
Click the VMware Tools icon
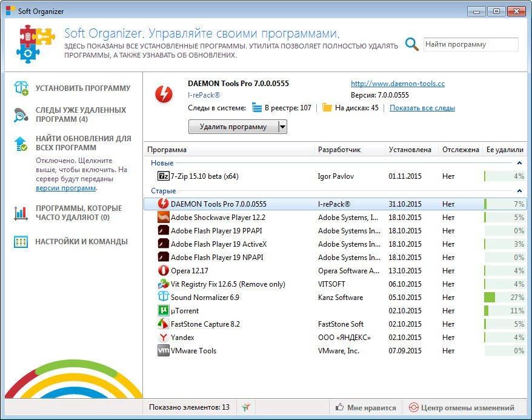click(163, 350)
